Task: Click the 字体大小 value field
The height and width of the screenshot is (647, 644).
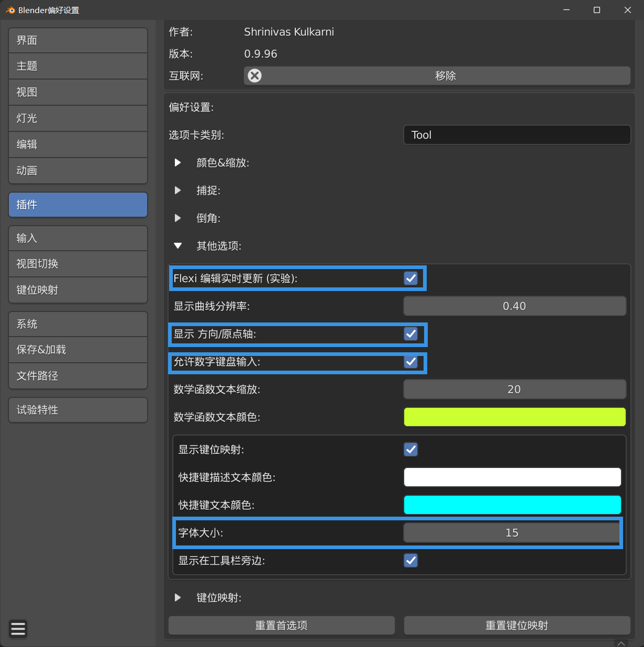Action: click(x=512, y=532)
